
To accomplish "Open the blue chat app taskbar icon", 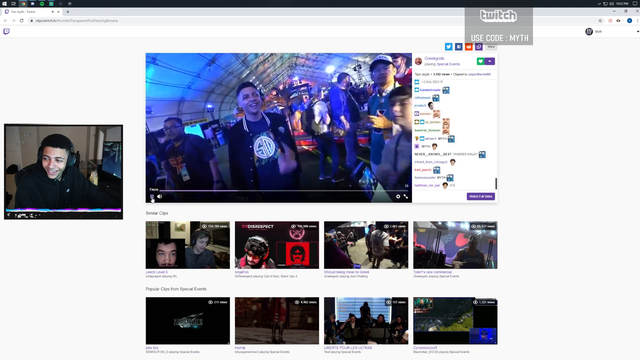I will tap(32, 3).
